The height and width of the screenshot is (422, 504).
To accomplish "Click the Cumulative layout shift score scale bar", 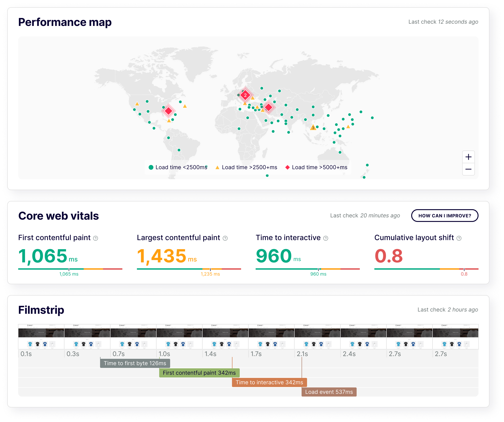I will (x=426, y=269).
